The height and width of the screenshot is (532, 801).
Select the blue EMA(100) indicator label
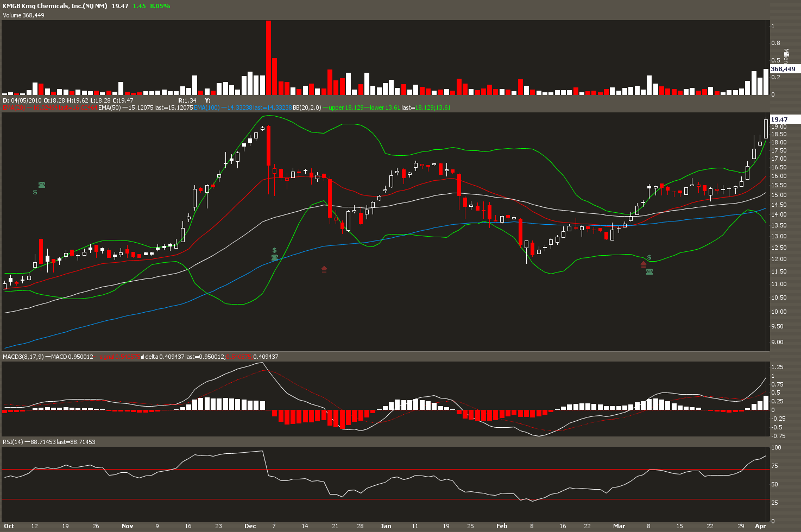[x=207, y=107]
